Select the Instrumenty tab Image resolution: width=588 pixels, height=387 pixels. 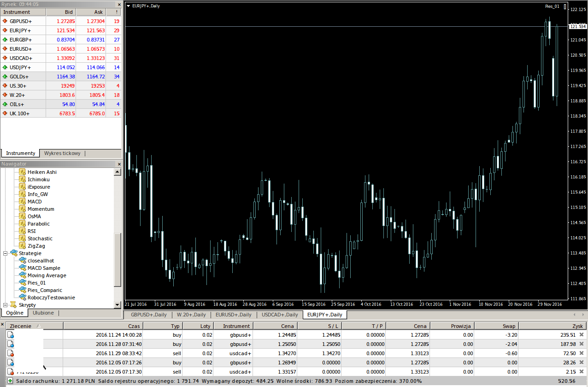point(20,153)
